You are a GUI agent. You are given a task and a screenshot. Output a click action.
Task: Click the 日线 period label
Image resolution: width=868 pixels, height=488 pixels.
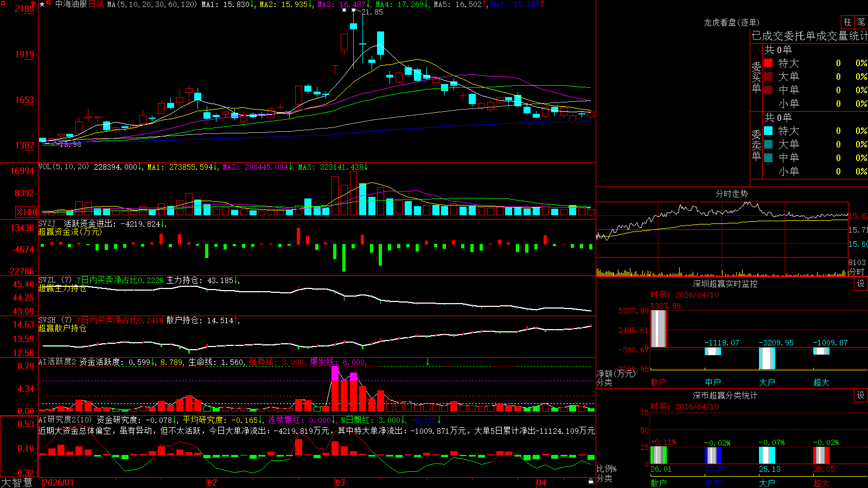[x=96, y=4]
